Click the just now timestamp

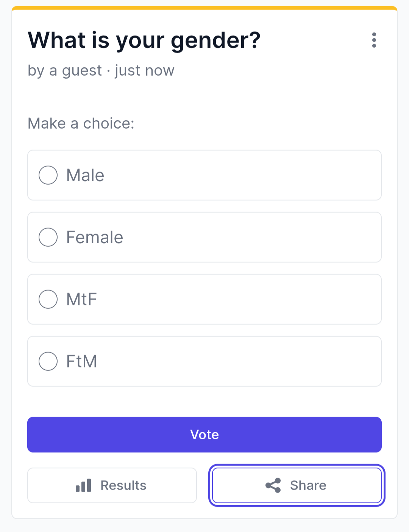pyautogui.click(x=145, y=71)
